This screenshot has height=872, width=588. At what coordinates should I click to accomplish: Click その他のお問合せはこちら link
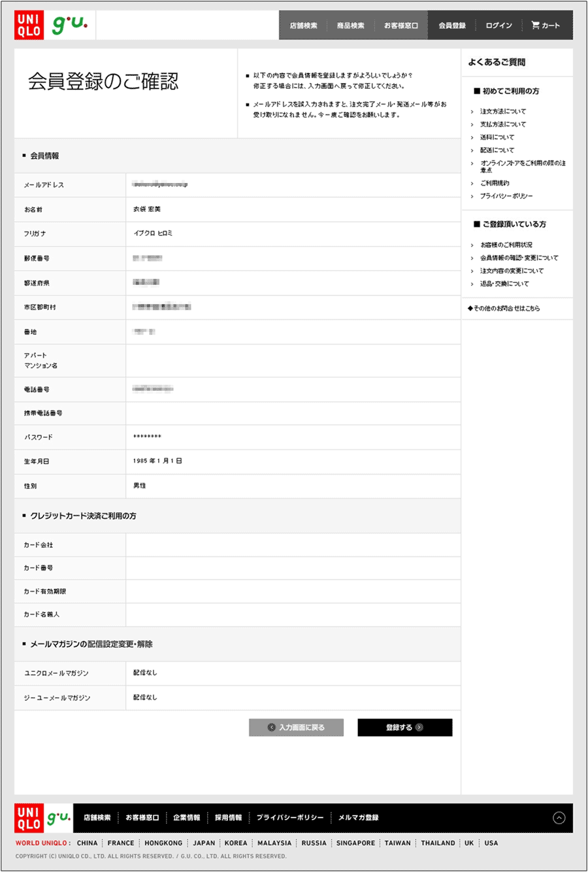[504, 309]
